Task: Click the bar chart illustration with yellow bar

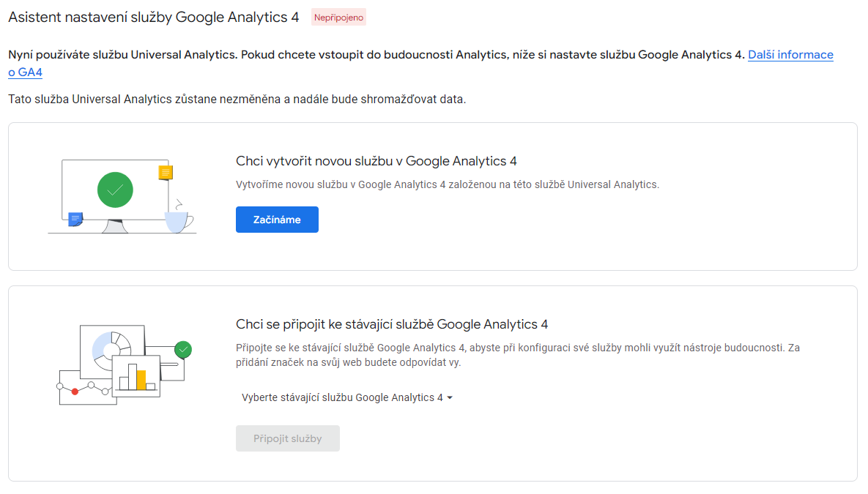Action: point(136,375)
